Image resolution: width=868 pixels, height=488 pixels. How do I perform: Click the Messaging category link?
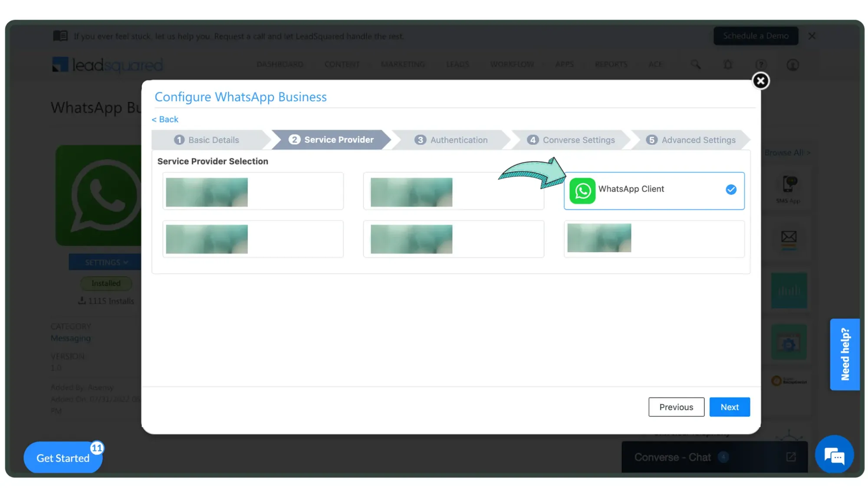(71, 338)
